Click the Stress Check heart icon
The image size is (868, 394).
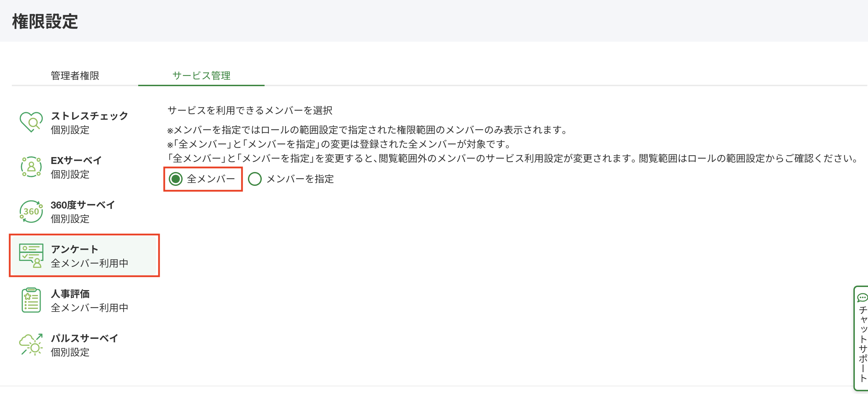pyautogui.click(x=31, y=122)
